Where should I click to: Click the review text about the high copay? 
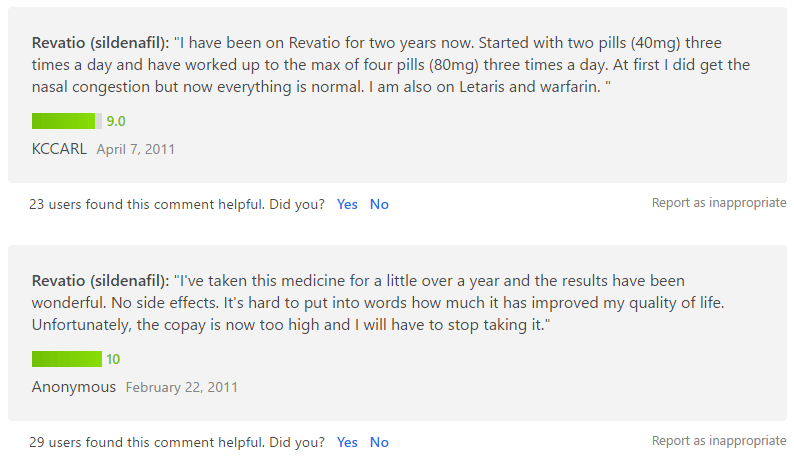click(378, 302)
